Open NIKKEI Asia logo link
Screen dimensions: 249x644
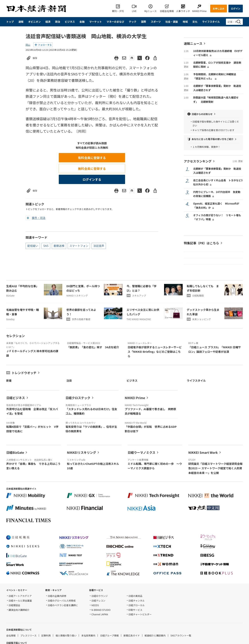click(x=141, y=508)
